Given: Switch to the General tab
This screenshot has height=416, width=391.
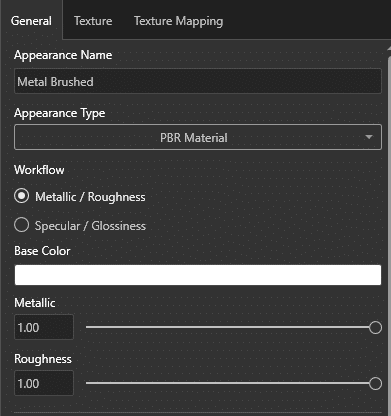Looking at the screenshot, I should coord(31,21).
